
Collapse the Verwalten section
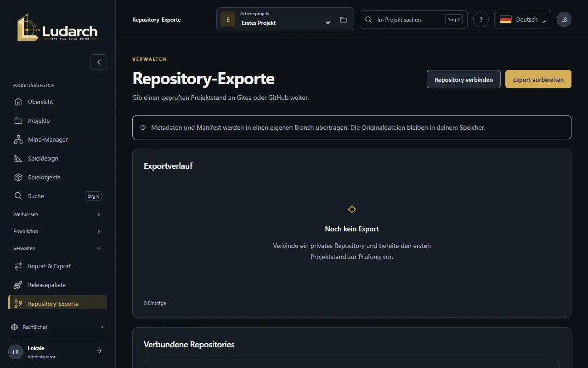pos(57,248)
